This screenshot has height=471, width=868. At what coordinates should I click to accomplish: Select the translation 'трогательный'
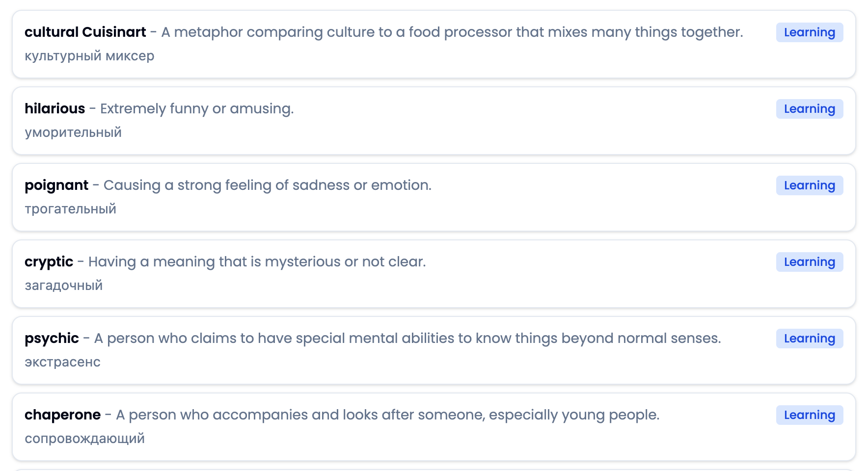click(x=71, y=209)
